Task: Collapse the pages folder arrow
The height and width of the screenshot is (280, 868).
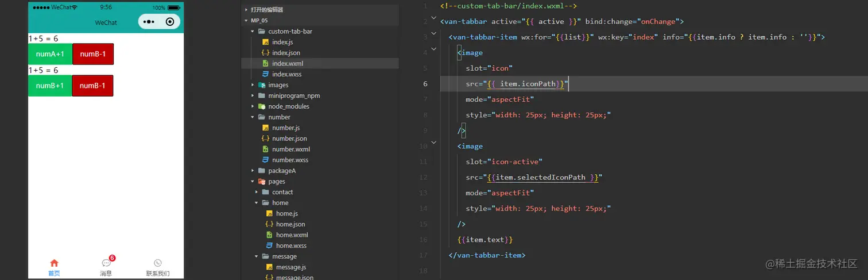Action: (253, 182)
